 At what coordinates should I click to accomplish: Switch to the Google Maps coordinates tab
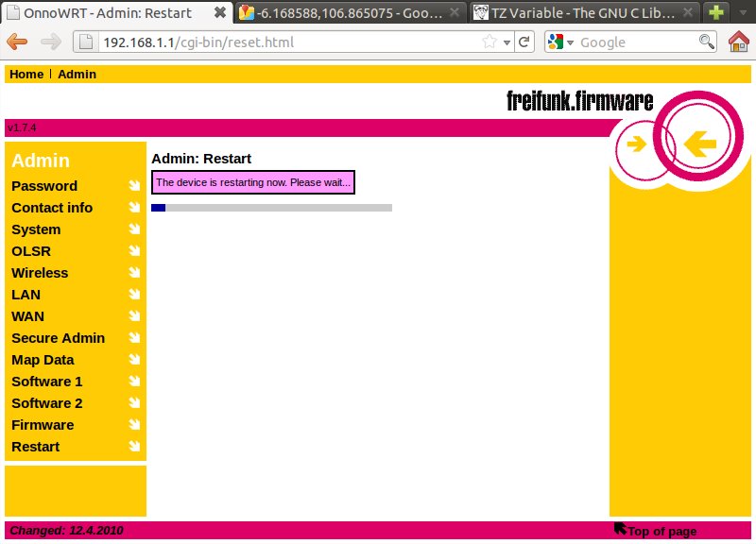[x=350, y=13]
